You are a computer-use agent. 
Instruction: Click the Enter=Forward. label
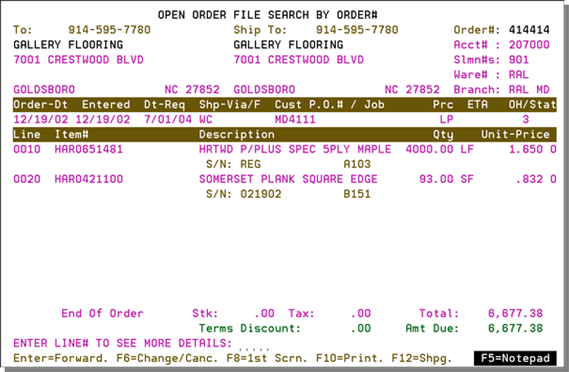(x=61, y=358)
